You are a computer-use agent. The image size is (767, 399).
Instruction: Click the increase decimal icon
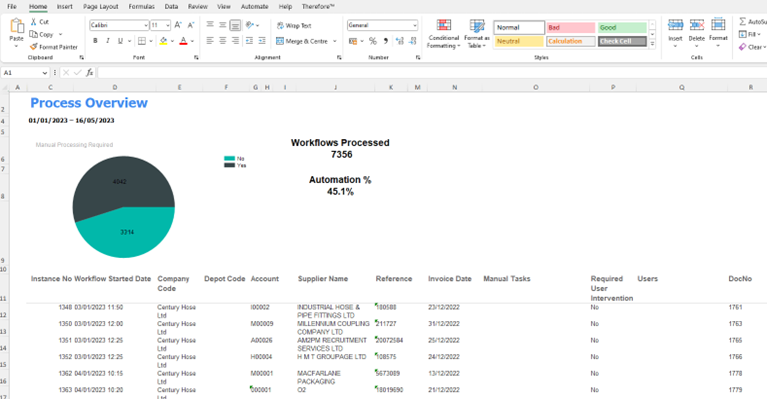click(400, 41)
